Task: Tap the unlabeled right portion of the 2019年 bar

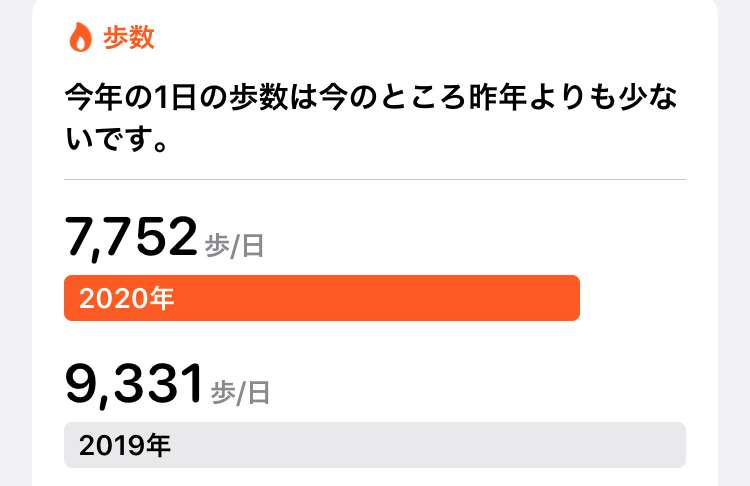Action: pos(428,445)
